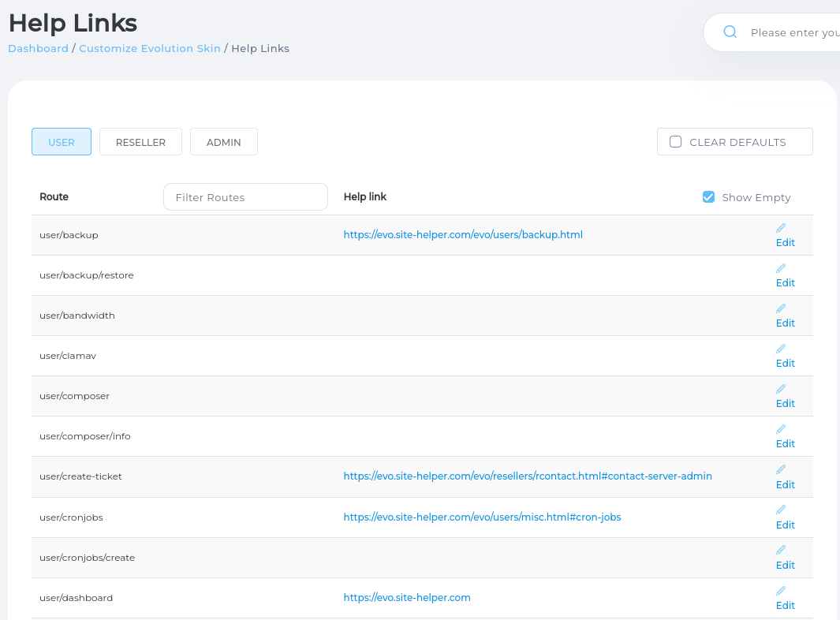Open the cron-jobs help link

[482, 517]
